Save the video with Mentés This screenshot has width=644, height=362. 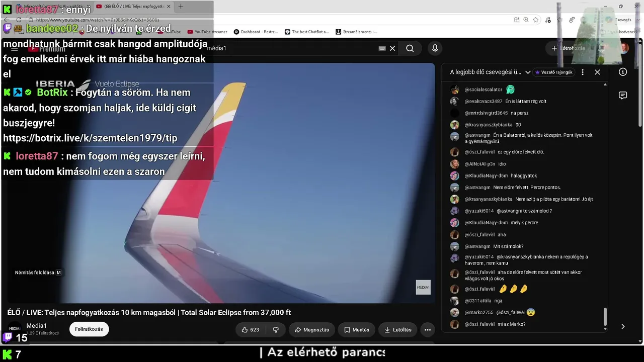click(357, 330)
